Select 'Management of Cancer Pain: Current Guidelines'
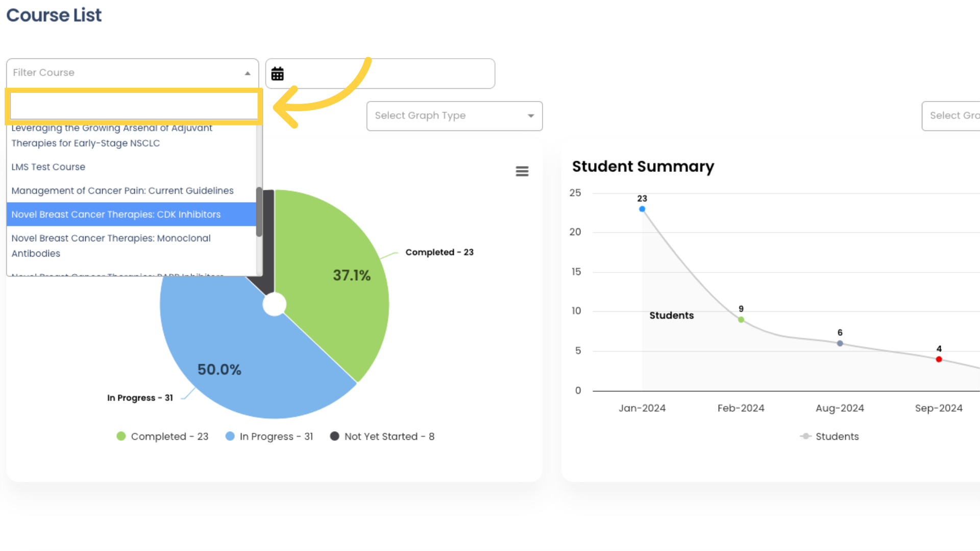The height and width of the screenshot is (551, 980). (x=122, y=190)
